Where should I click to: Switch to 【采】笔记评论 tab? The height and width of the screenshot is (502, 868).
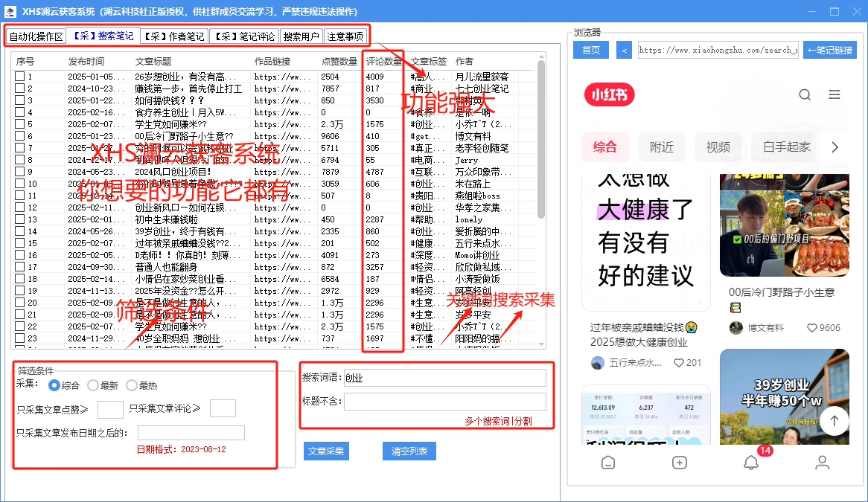[x=245, y=36]
